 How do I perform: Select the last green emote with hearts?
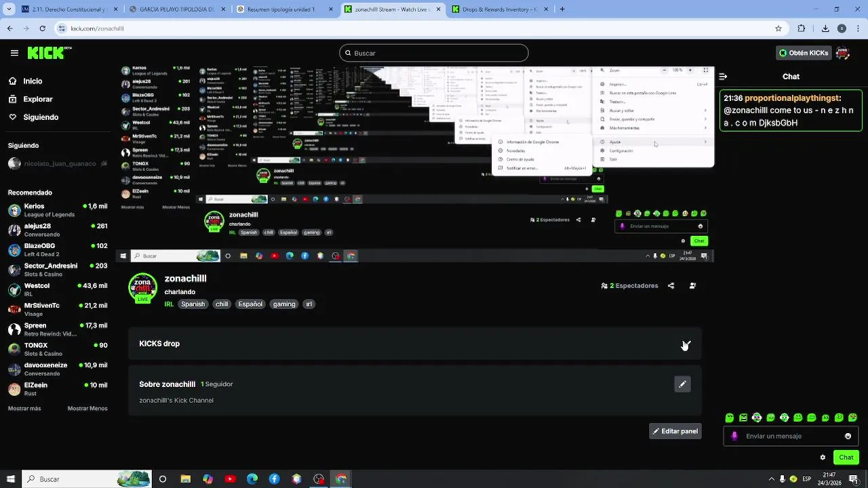coord(853,418)
